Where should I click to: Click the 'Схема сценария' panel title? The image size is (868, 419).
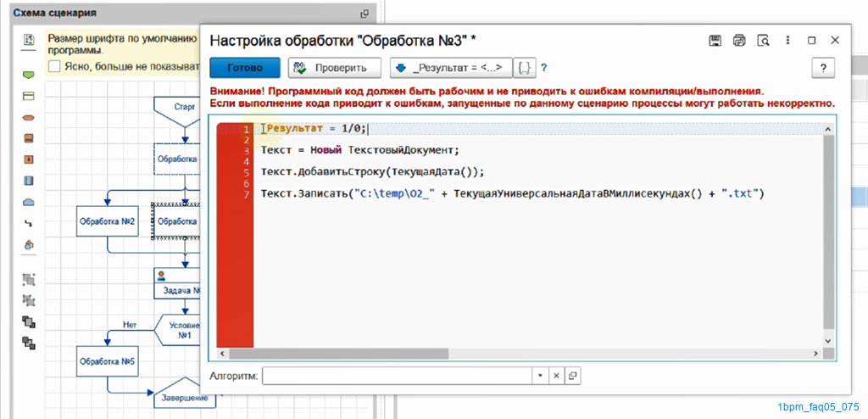(55, 13)
